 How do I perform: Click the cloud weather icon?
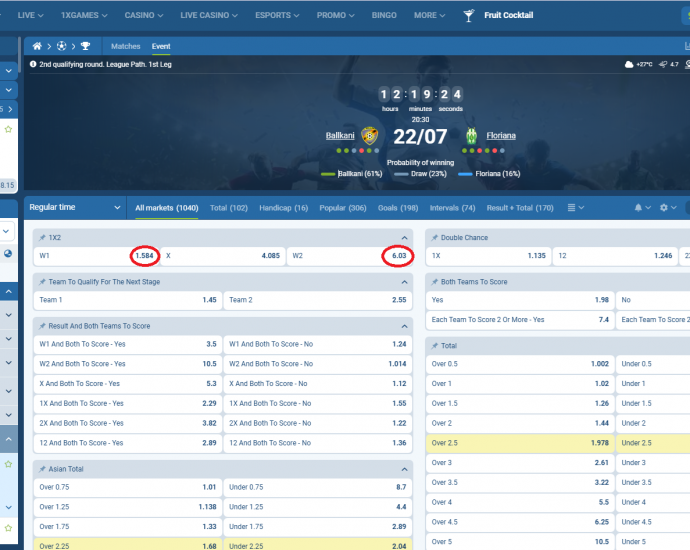point(629,64)
